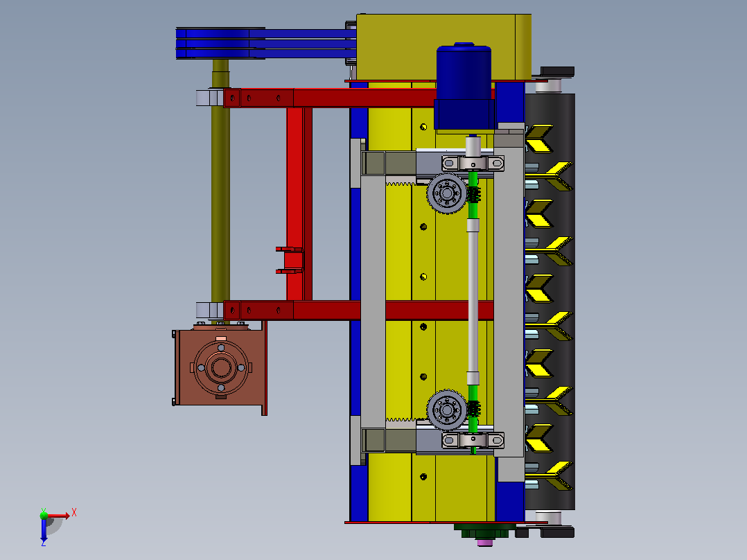
Task: Pick the lower pillow block bearing
Action: pos(473,440)
